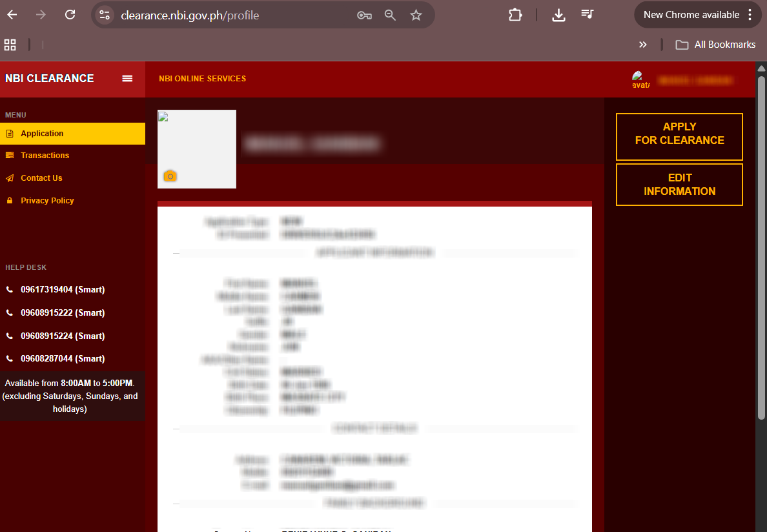Screen dimensions: 767x532
Task: Go to Contact Us in sidebar
Action: pyautogui.click(x=41, y=178)
